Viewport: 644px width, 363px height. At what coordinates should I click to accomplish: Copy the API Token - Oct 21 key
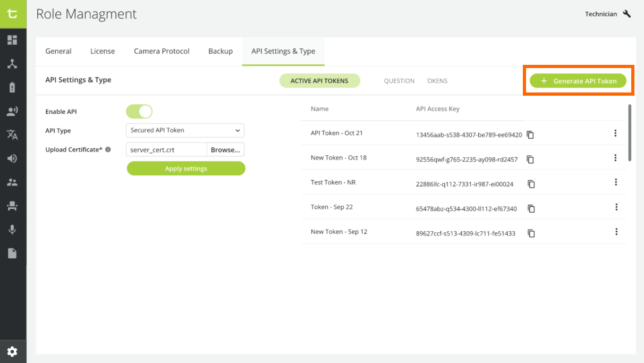tap(530, 135)
